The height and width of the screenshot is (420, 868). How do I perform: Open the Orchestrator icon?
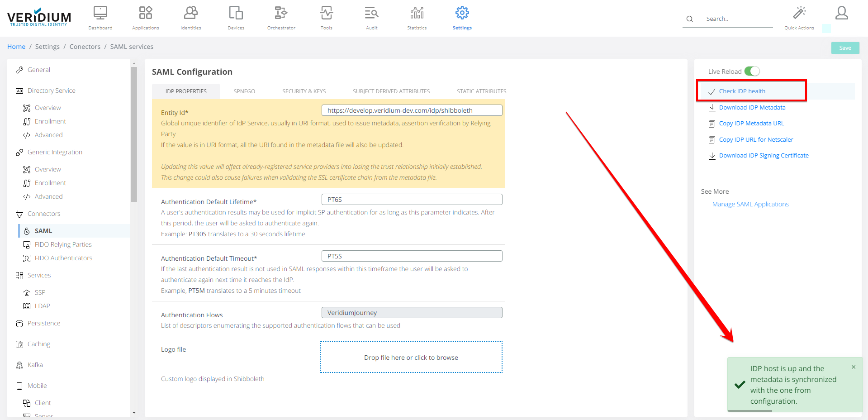(x=281, y=14)
